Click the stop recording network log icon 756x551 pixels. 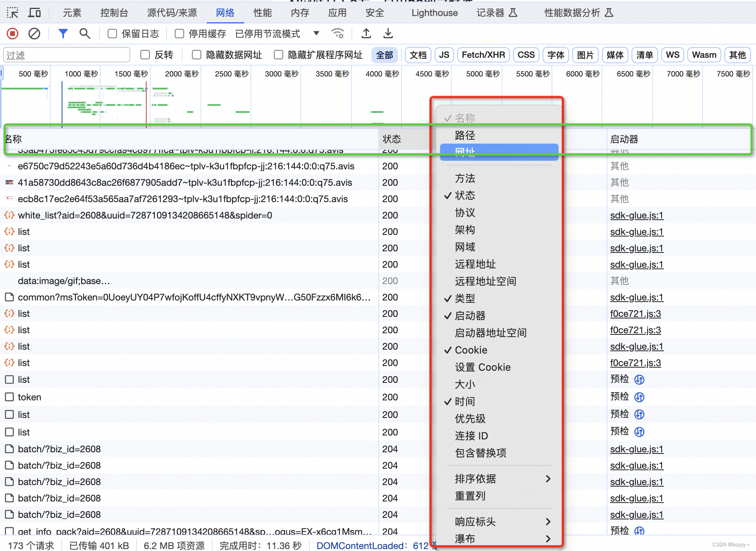tap(12, 34)
